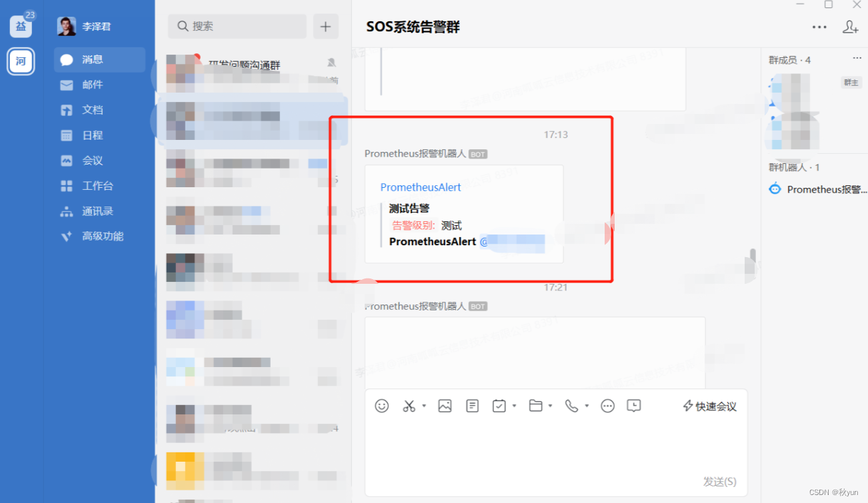This screenshot has width=868, height=503.
Task: Open Prometheus报警 robot in member panel
Action: coord(817,189)
